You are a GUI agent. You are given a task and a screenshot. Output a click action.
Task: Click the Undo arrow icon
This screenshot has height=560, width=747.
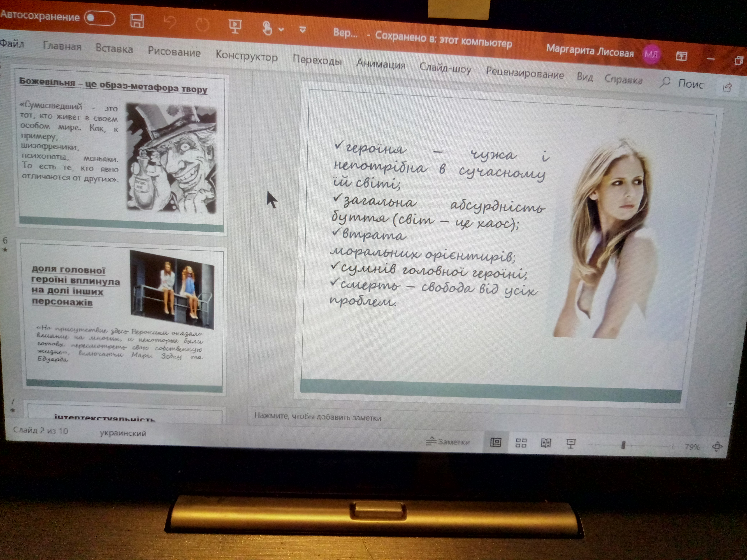(x=170, y=23)
